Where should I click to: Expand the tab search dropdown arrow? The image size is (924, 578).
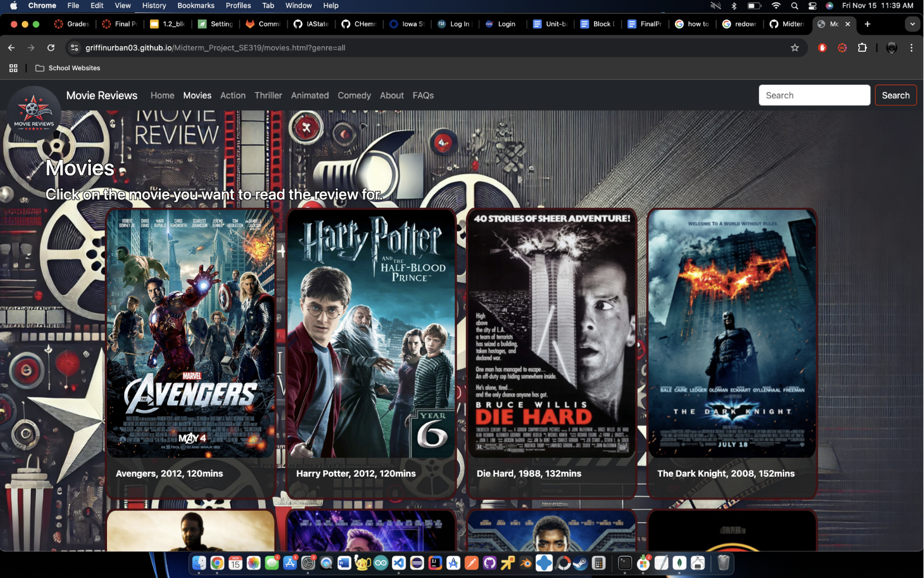(912, 24)
